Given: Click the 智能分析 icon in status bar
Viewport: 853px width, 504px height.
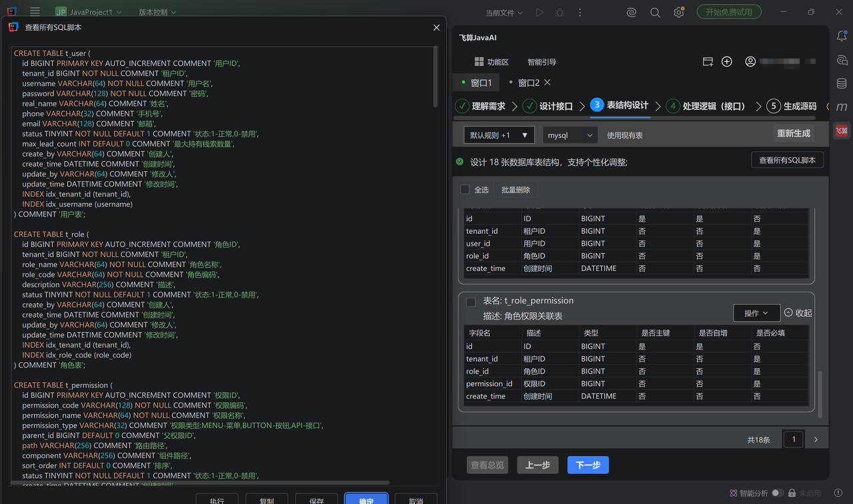Looking at the screenshot, I should (x=734, y=493).
